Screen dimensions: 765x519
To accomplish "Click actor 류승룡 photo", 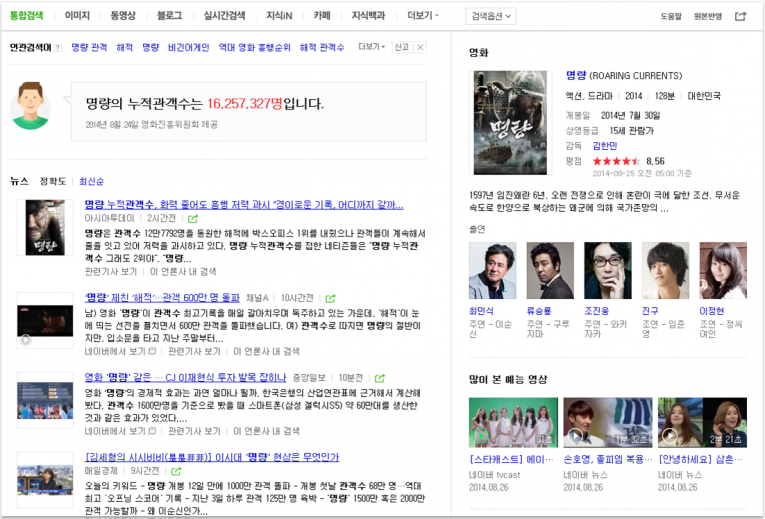I will coord(550,271).
